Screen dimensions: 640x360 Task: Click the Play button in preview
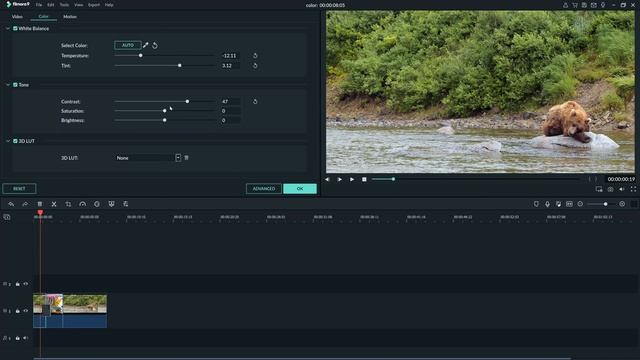(x=352, y=179)
